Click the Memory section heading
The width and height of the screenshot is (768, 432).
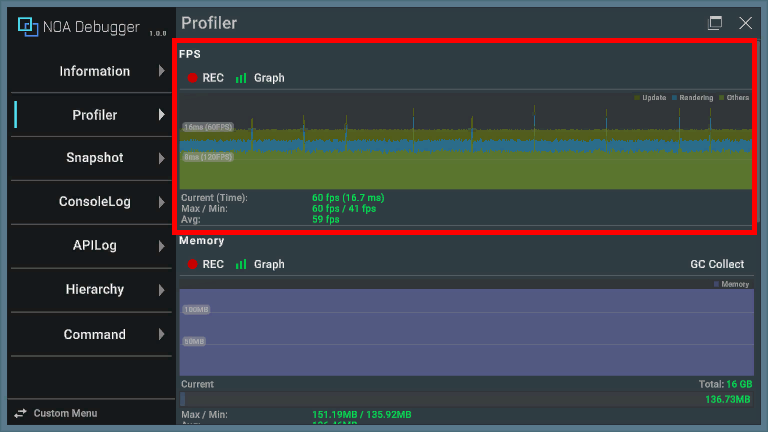coord(202,241)
